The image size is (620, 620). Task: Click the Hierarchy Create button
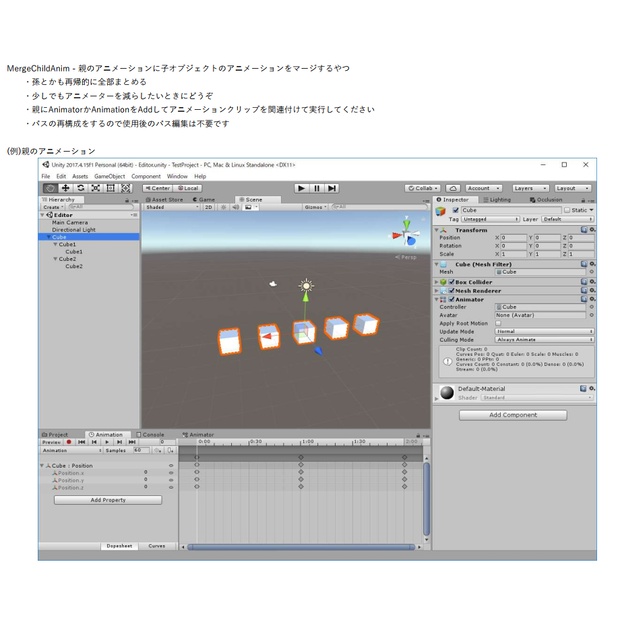(53, 207)
